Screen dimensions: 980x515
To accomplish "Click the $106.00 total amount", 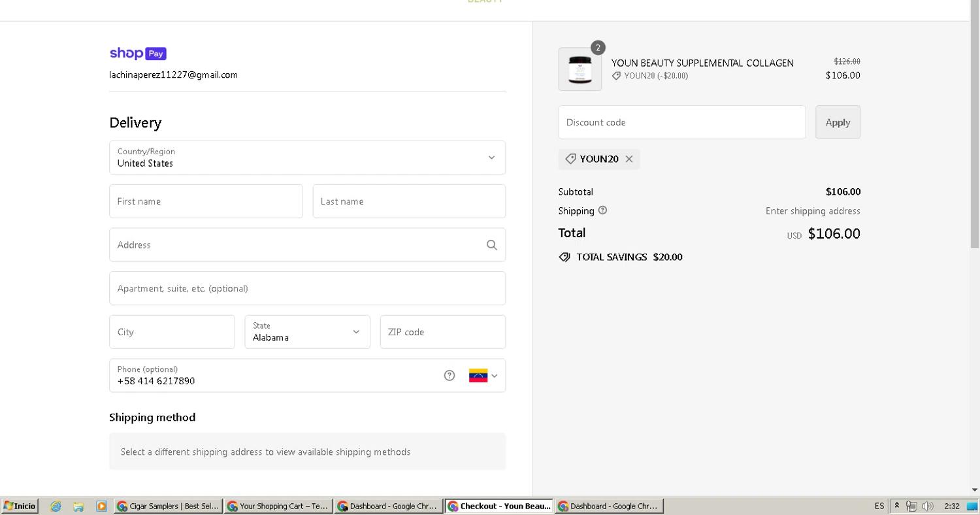I will click(x=834, y=233).
